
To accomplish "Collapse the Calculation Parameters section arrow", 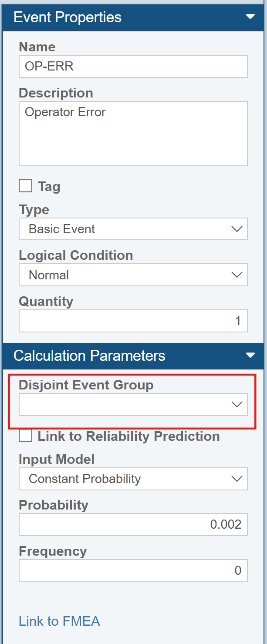I will pyautogui.click(x=250, y=355).
